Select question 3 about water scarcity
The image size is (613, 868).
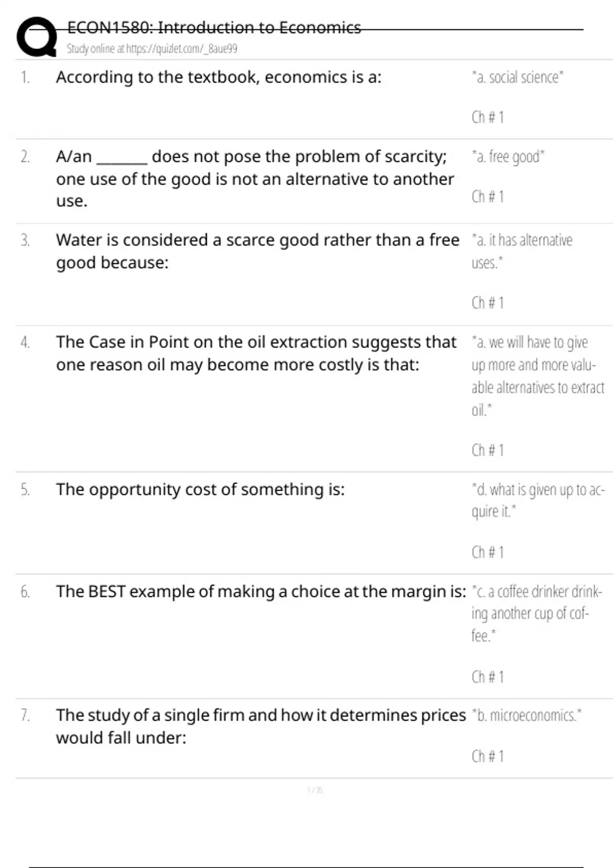tap(257, 251)
